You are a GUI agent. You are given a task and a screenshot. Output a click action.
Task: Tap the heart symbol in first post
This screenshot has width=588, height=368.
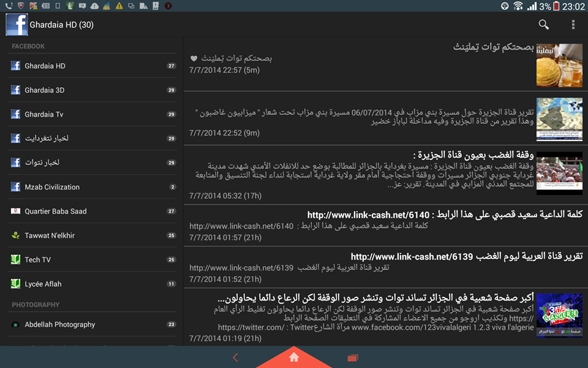[194, 59]
